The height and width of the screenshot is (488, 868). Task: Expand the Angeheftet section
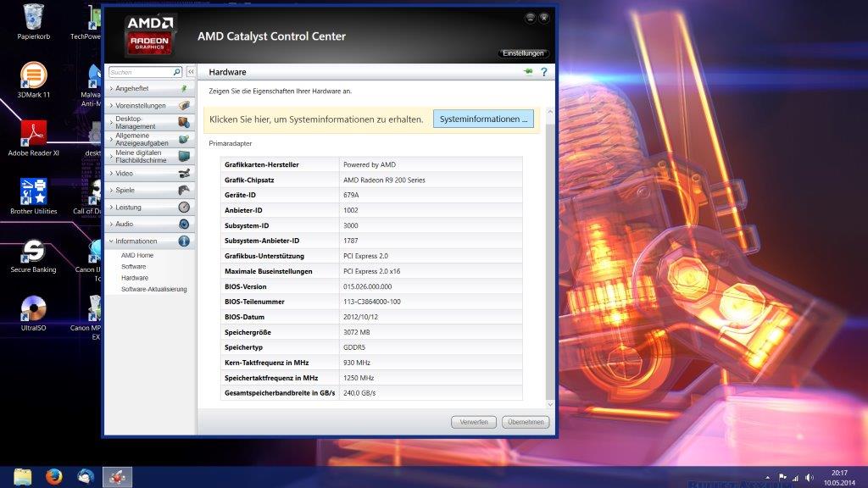111,88
